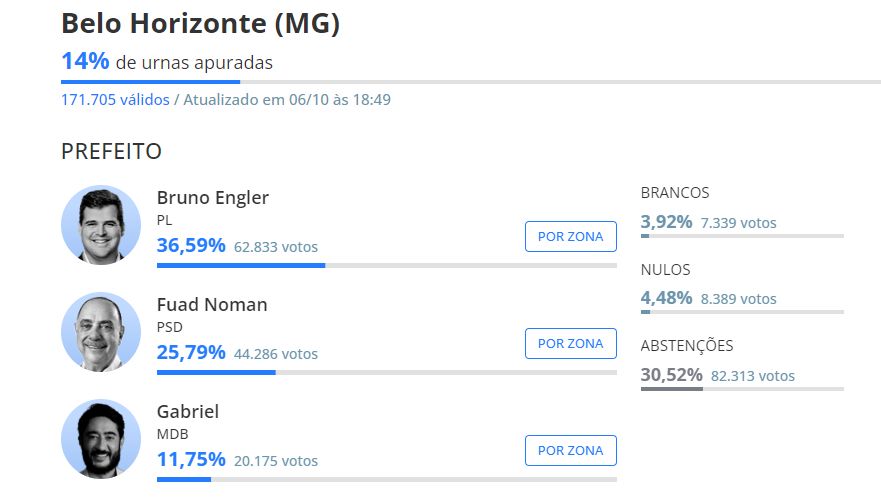Click Bruno Engler's 36,59% figure
This screenshot has height=504, width=881.
pyautogui.click(x=191, y=245)
